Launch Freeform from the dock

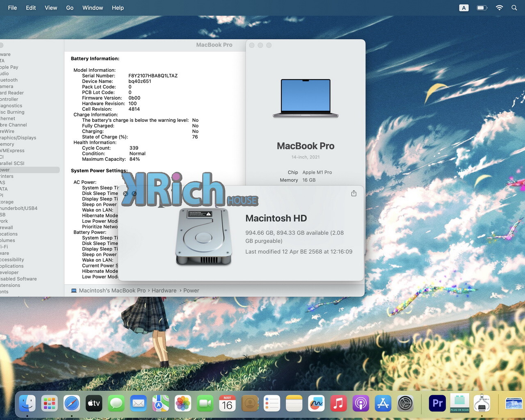tap(316, 404)
